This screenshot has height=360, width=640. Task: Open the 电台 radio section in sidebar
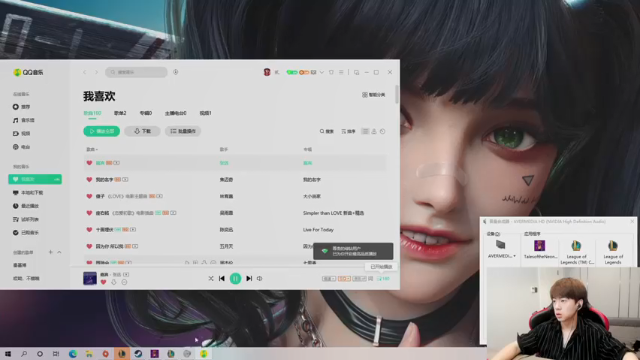21,147
